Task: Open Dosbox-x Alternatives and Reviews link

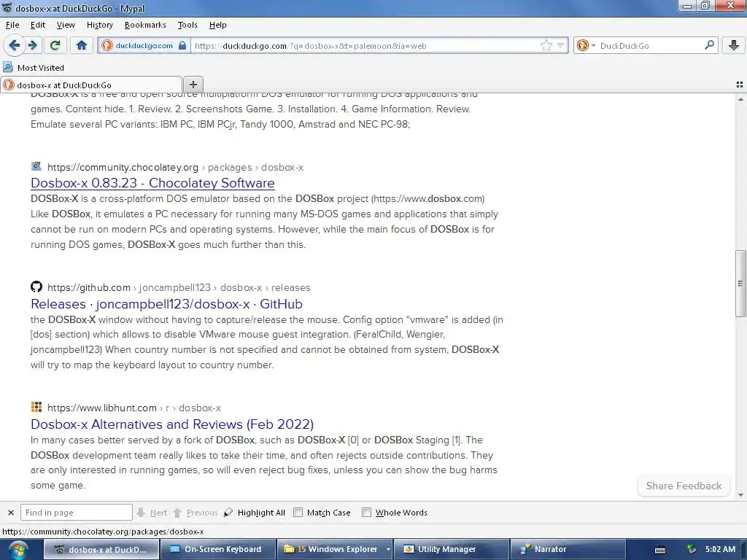Action: [172, 424]
